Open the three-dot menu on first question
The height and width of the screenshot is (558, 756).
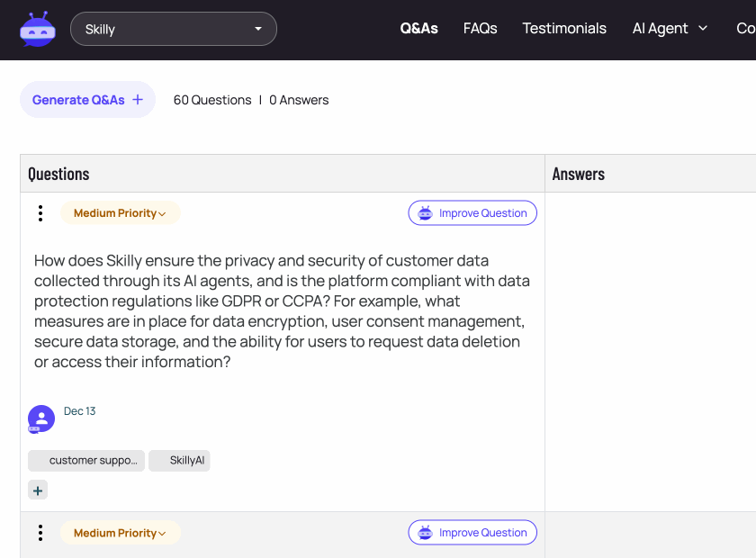[40, 213]
